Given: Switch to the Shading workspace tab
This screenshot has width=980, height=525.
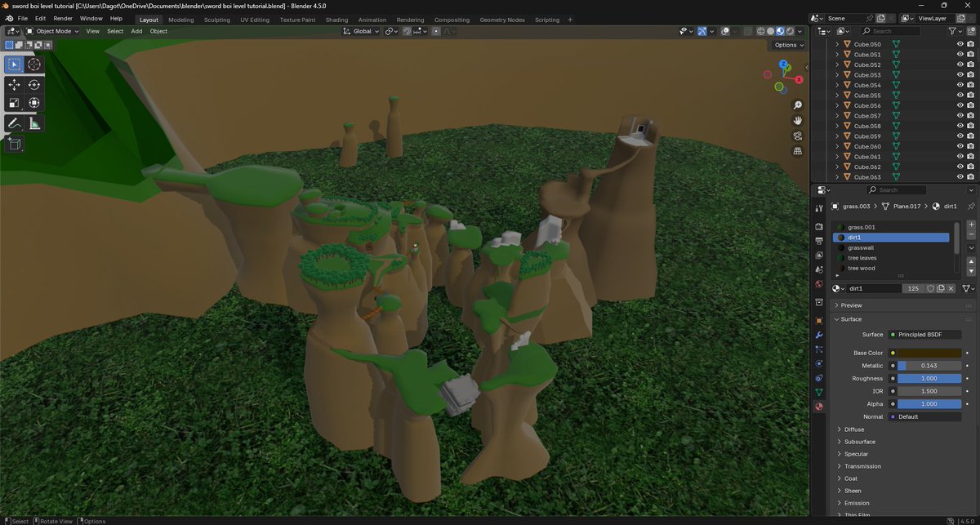Looking at the screenshot, I should coord(336,20).
